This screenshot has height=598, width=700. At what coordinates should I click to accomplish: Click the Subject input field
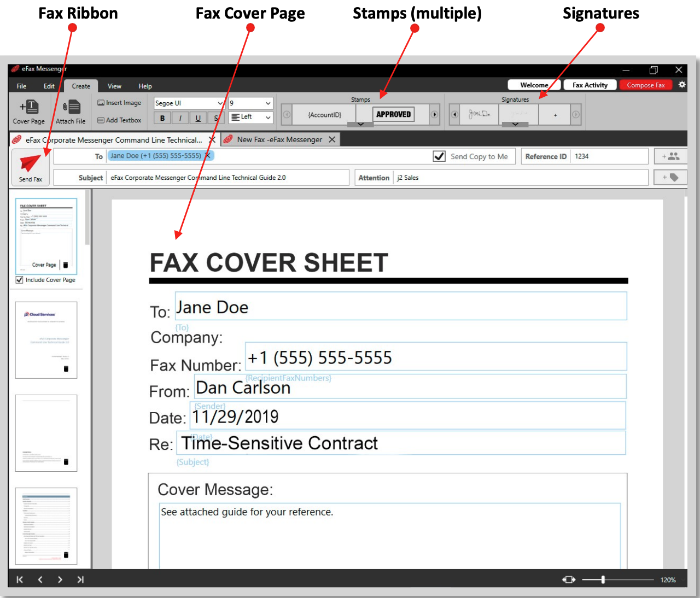pos(227,178)
